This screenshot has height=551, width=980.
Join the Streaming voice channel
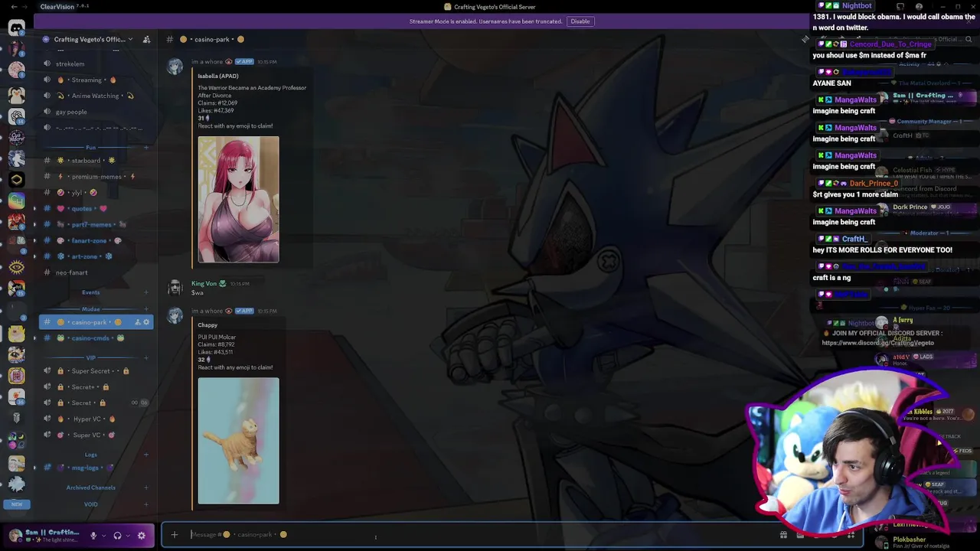pos(96,80)
